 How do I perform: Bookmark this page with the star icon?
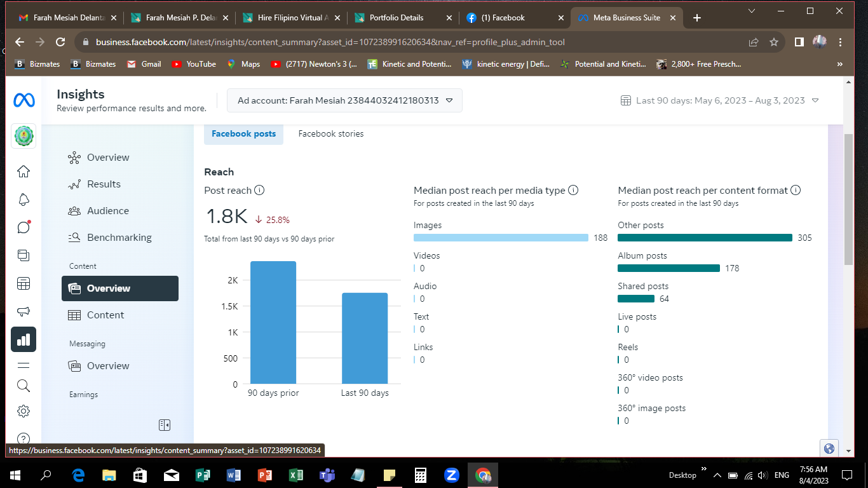pyautogui.click(x=774, y=43)
